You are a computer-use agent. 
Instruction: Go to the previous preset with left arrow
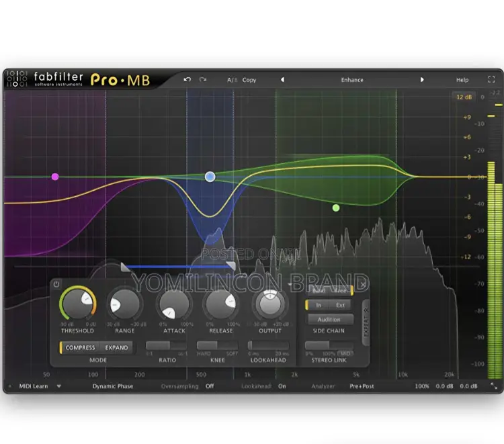[x=282, y=80]
